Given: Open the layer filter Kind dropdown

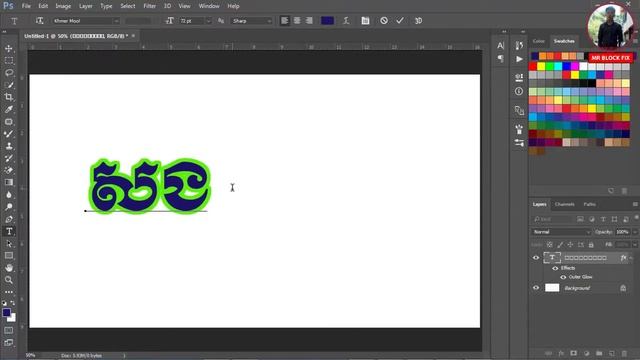Looking at the screenshot, I should 552,219.
